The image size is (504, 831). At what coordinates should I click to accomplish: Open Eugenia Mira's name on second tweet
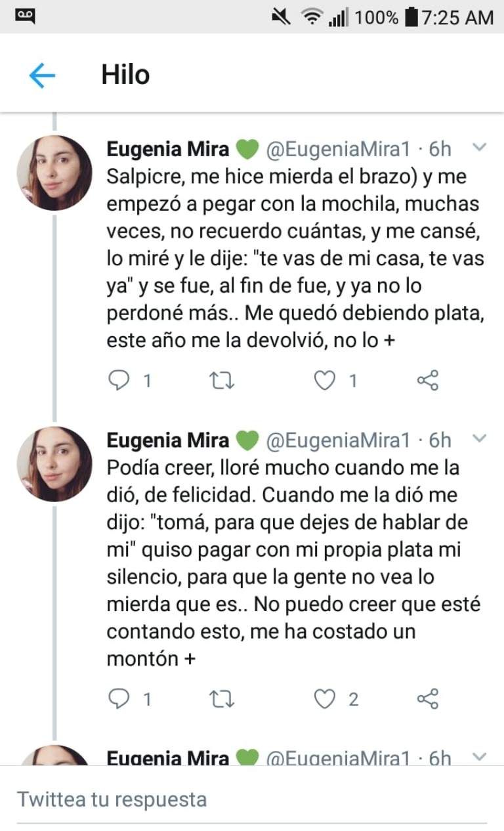tap(168, 440)
